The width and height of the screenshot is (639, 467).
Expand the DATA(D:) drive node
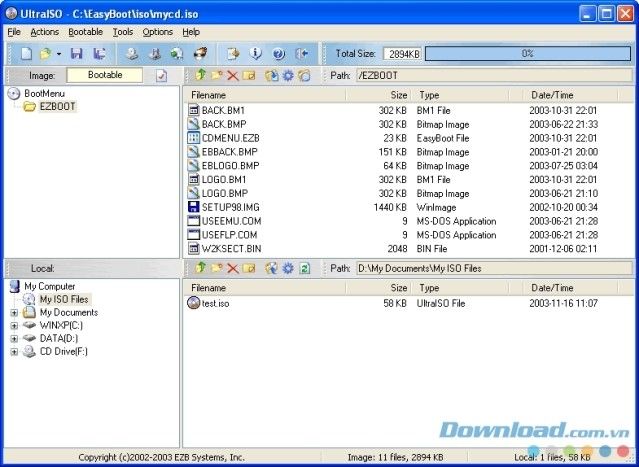tap(14, 339)
